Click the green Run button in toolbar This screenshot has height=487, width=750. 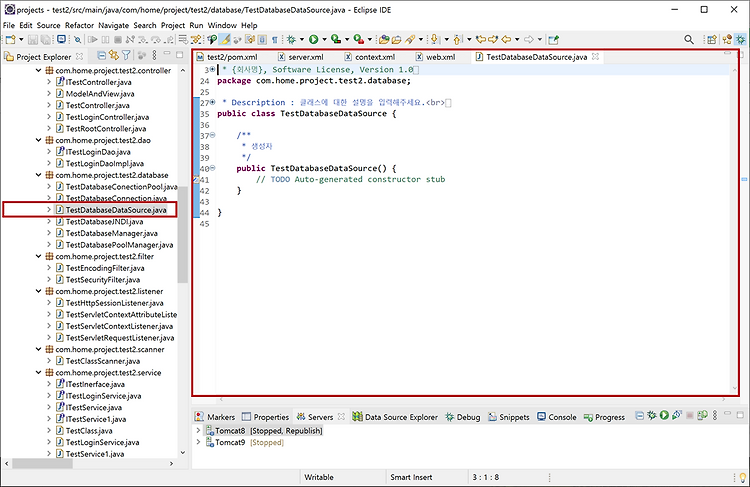point(313,40)
